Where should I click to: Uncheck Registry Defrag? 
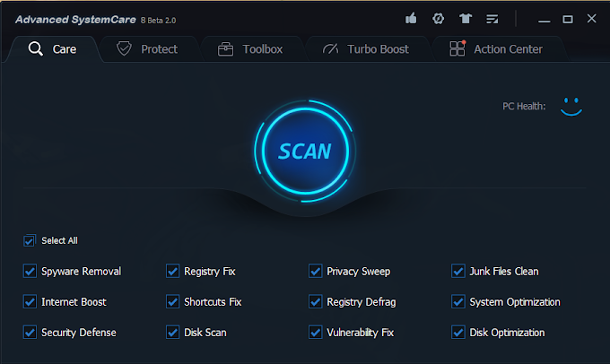pos(316,302)
